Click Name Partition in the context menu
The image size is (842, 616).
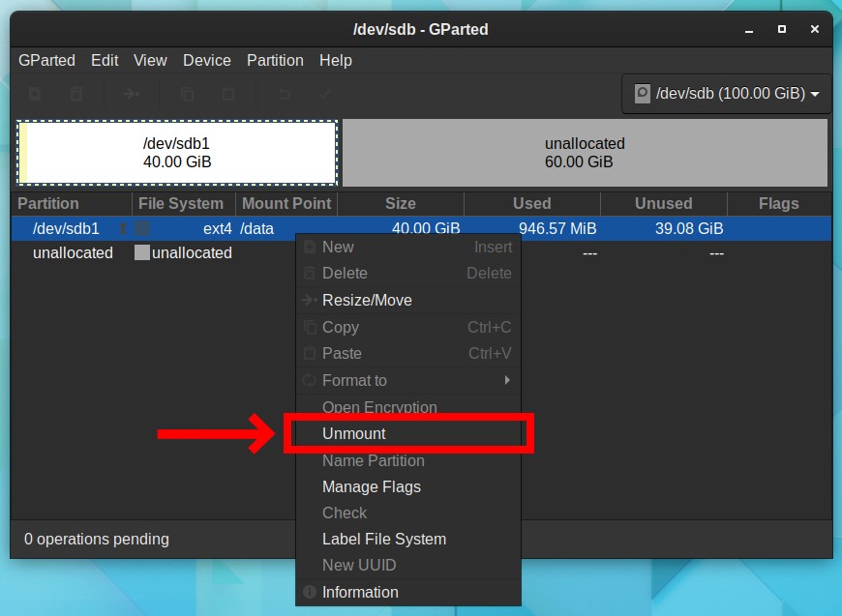click(408, 460)
